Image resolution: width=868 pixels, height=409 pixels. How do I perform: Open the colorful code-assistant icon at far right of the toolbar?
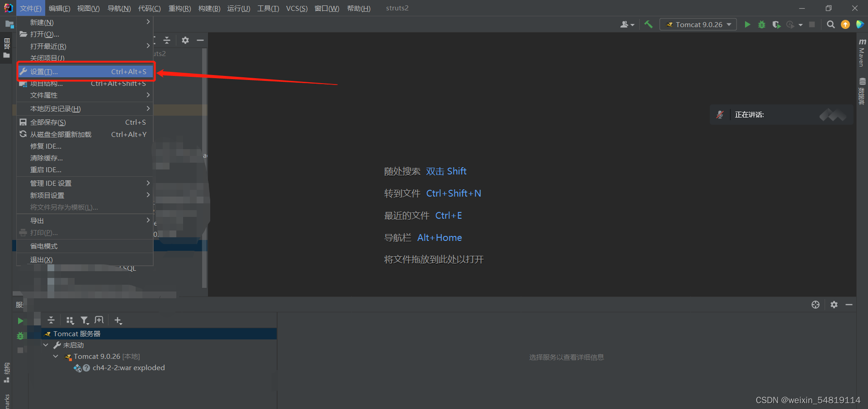point(860,24)
